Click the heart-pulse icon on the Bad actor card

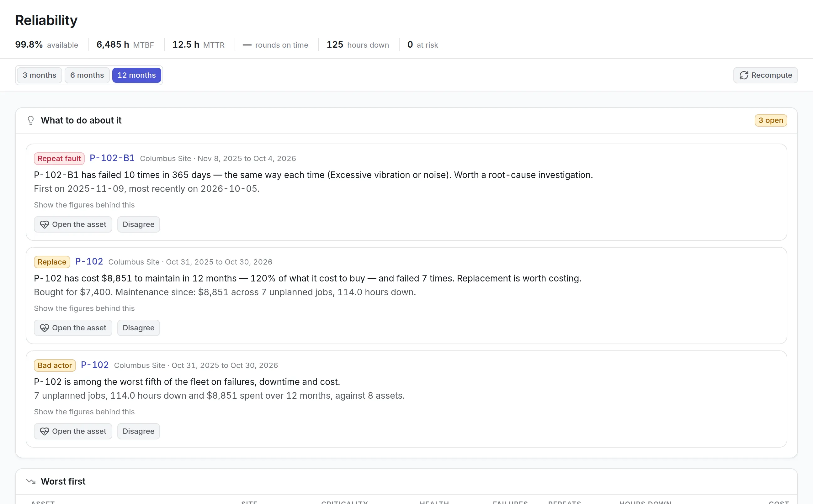(x=44, y=431)
